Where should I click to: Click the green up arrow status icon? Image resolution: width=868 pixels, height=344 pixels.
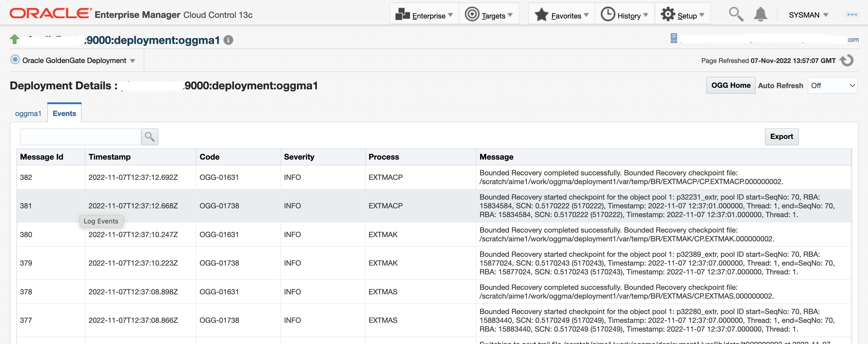[15, 39]
